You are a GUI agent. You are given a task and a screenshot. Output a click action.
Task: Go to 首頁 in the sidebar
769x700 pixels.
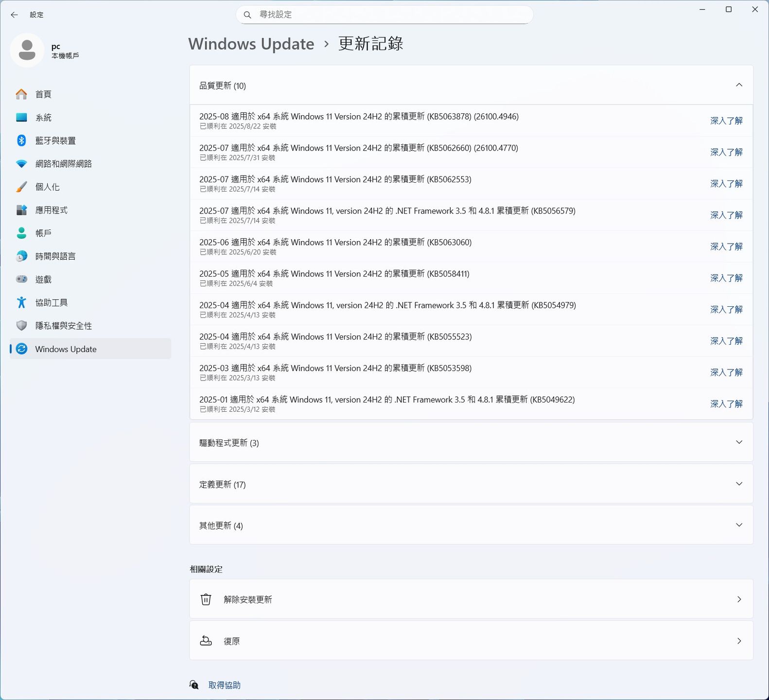click(x=90, y=94)
